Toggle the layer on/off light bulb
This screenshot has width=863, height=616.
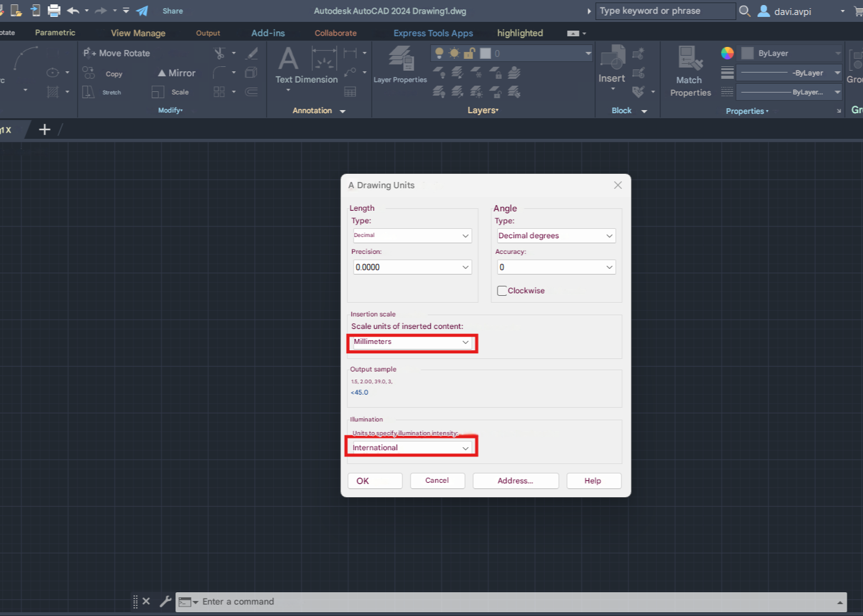439,53
